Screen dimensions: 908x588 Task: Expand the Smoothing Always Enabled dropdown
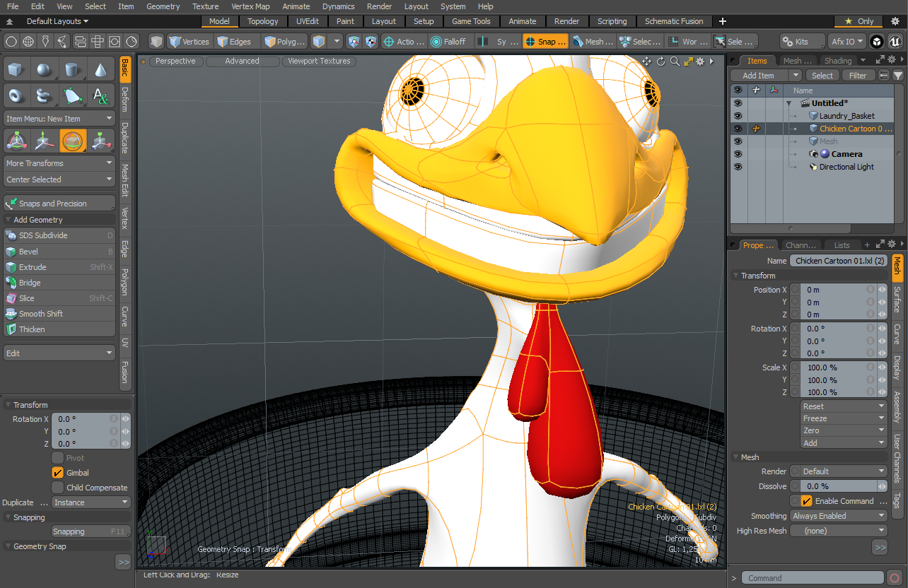[x=838, y=516]
